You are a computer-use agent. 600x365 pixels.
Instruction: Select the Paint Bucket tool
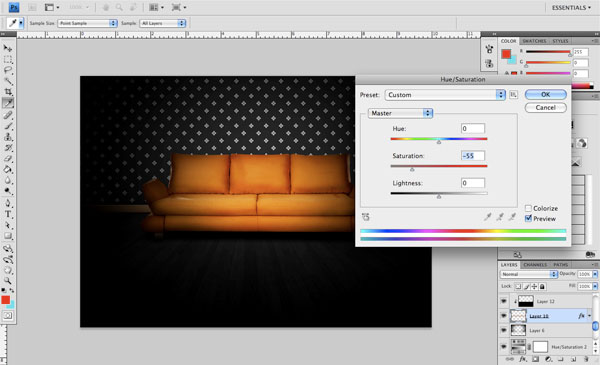[8, 169]
